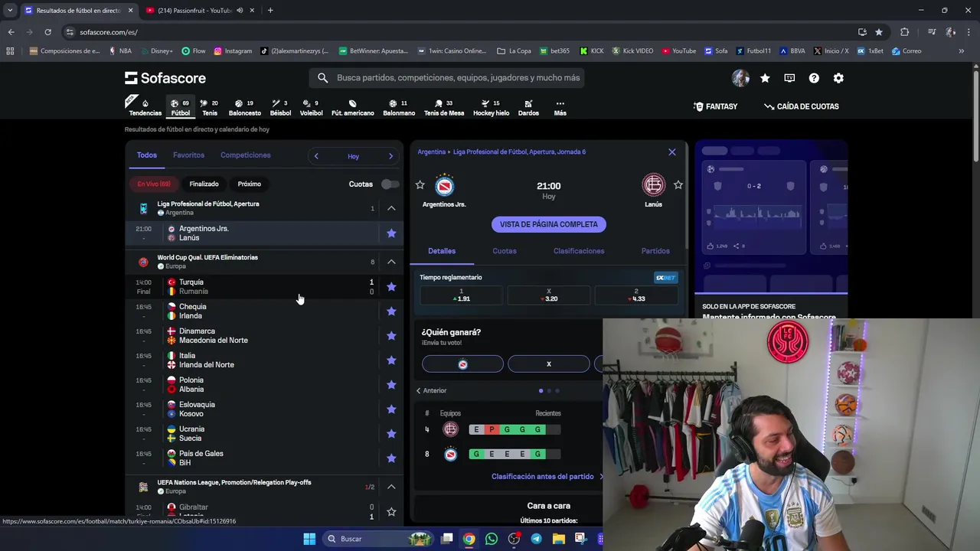Filter matches by En Vivo
Screen dimensions: 980x551
[154, 184]
